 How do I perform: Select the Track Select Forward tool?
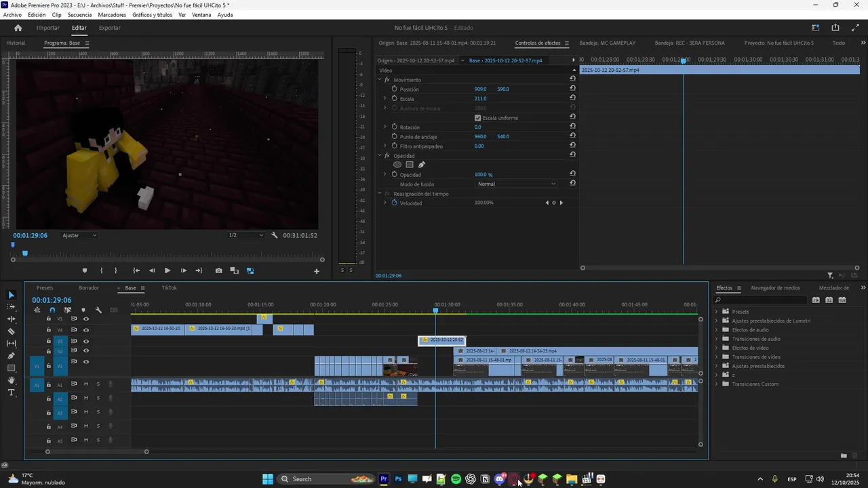[x=11, y=307]
